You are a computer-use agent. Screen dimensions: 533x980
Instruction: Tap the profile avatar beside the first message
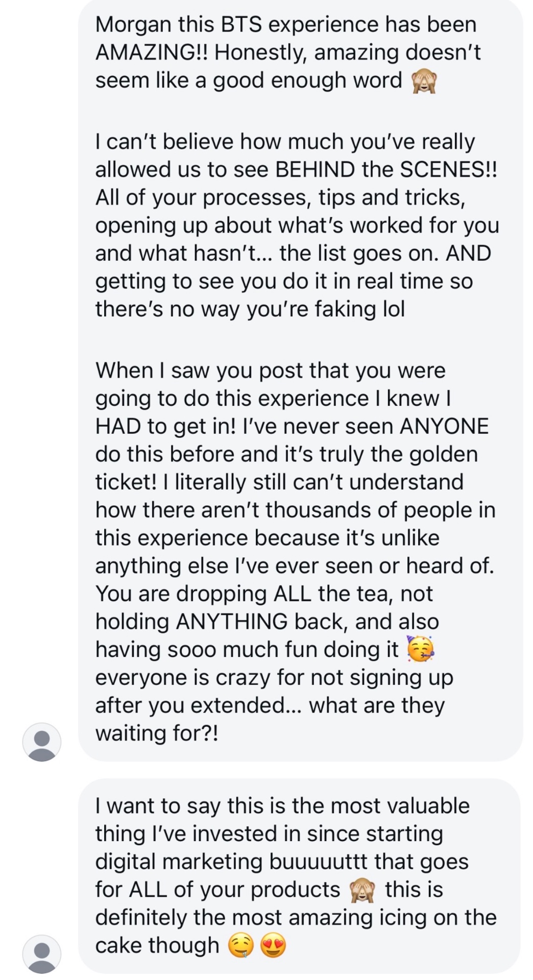tap(42, 742)
